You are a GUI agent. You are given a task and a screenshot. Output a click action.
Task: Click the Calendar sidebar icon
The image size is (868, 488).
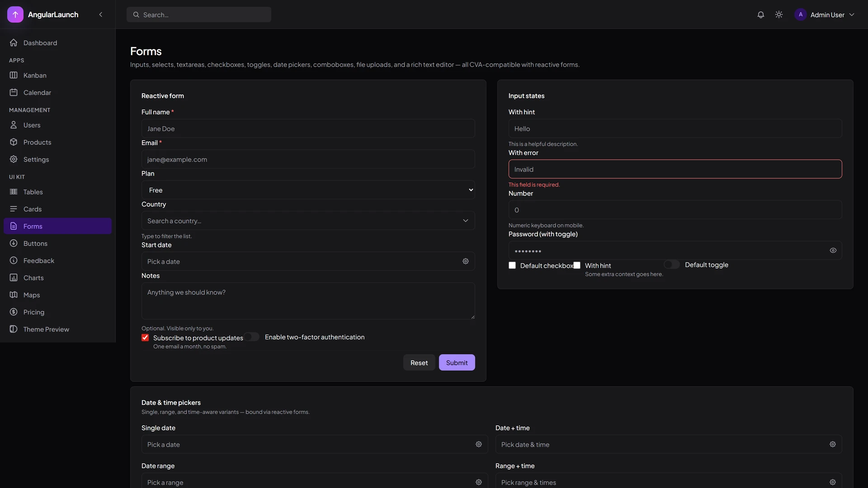point(14,92)
